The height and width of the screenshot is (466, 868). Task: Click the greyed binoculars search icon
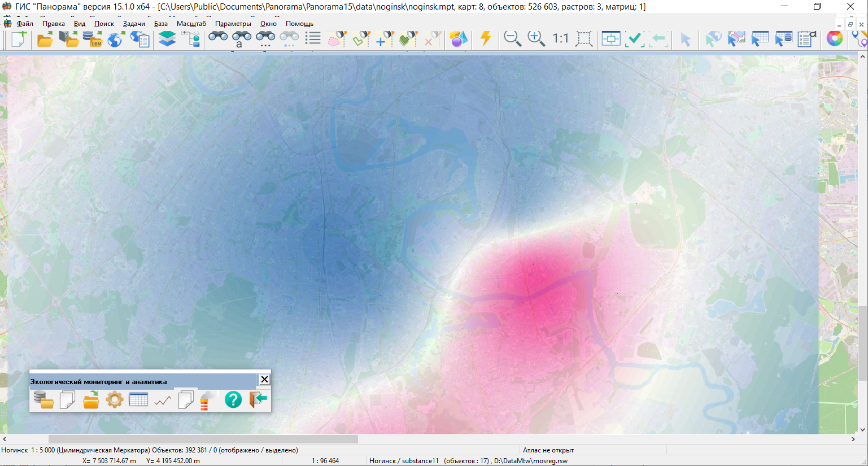click(289, 39)
